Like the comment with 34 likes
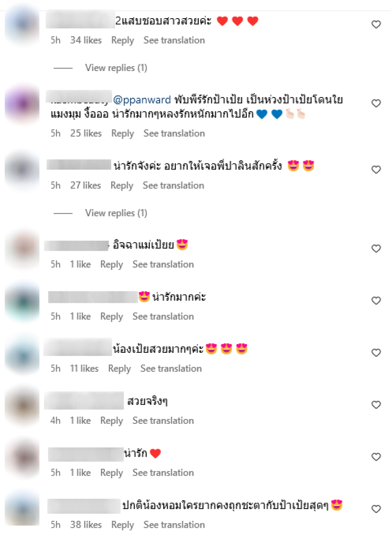 [x=376, y=24]
